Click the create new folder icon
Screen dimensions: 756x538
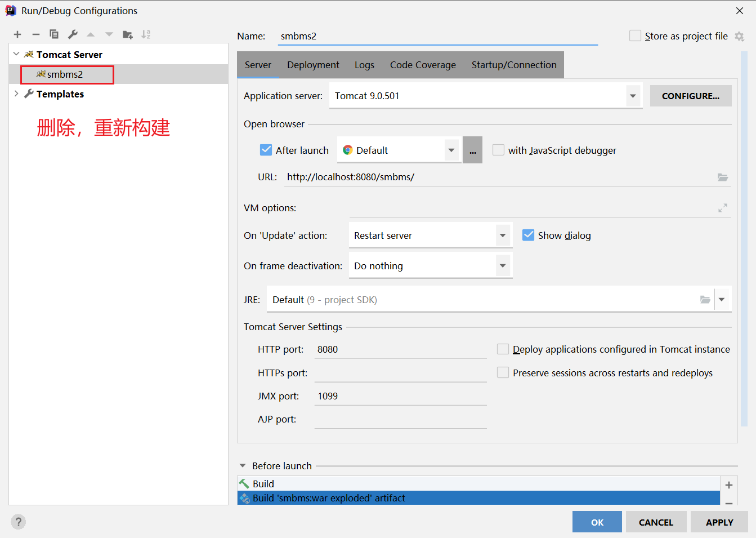127,34
